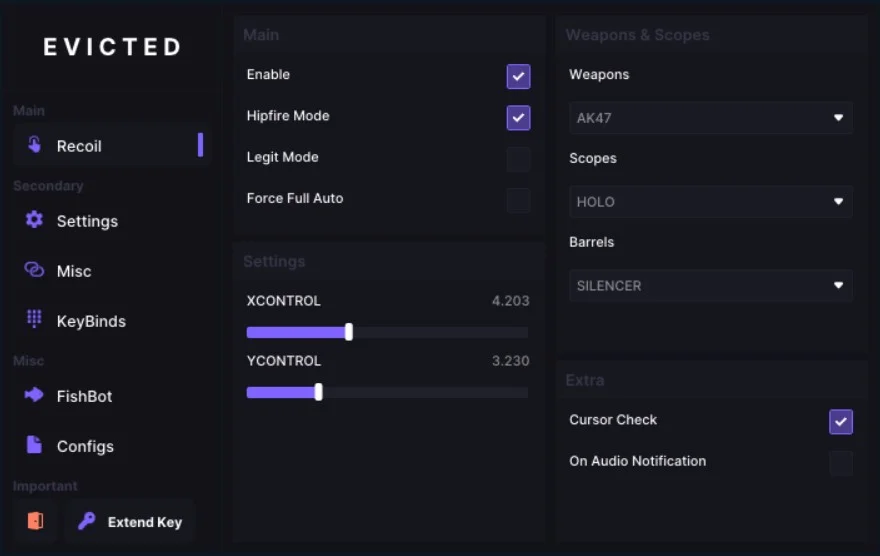Click the Configs file icon
The image size is (880, 556).
[35, 445]
